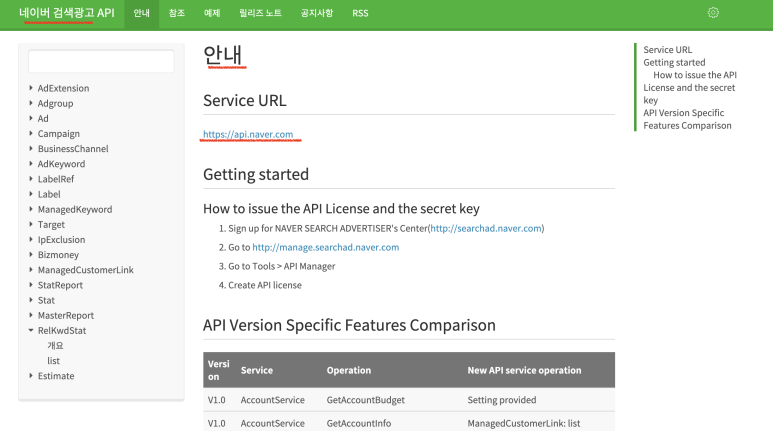Collapse the RelKwdStat tree arrow
Screen dimensions: 773x431
coord(31,330)
